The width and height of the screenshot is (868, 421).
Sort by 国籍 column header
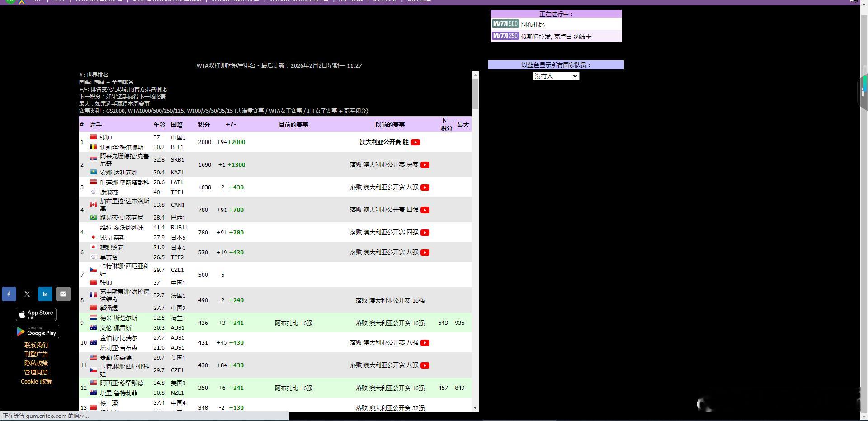177,125
